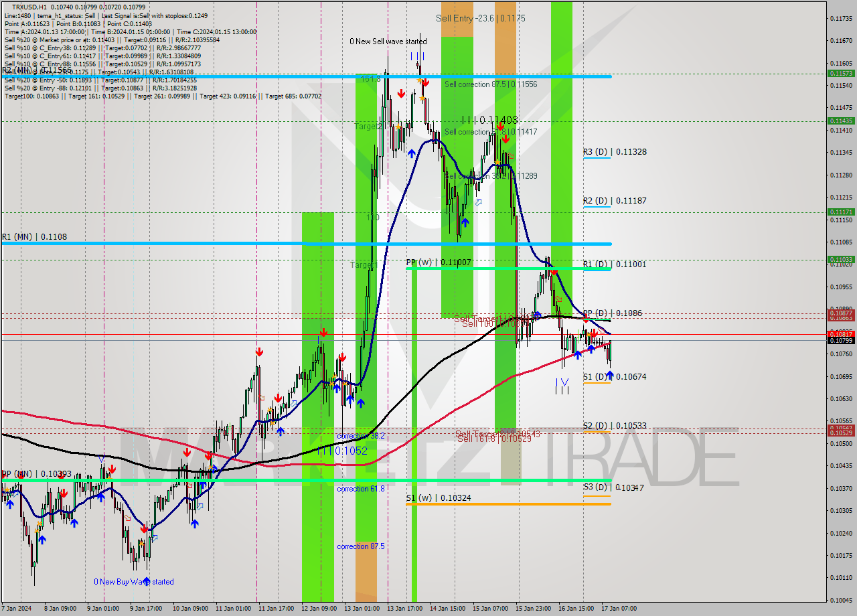Click the green 0.11033 price tag
The image size is (857, 616).
[x=841, y=259]
